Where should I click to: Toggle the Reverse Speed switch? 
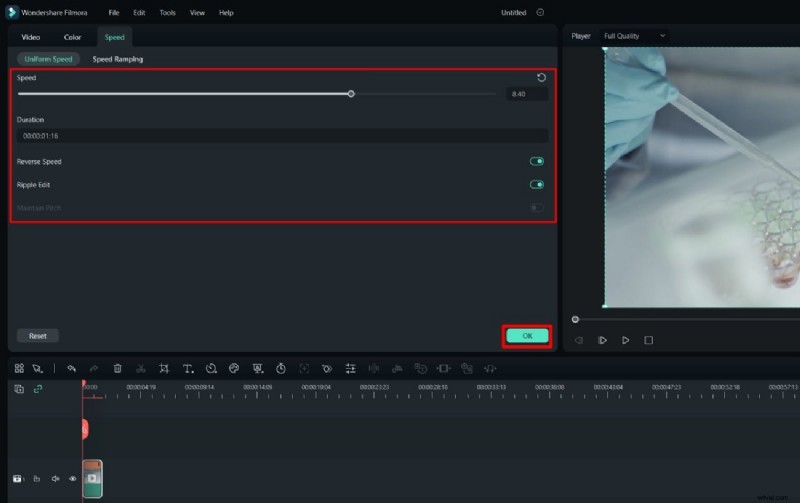click(537, 161)
